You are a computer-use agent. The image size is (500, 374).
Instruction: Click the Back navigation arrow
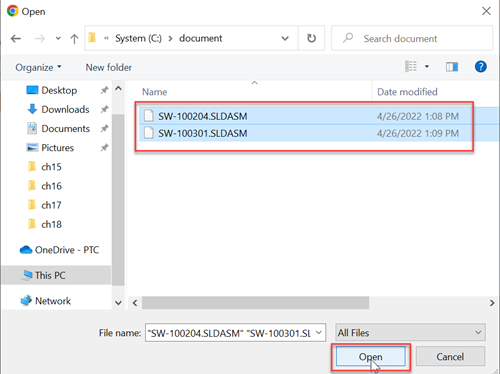pos(16,39)
